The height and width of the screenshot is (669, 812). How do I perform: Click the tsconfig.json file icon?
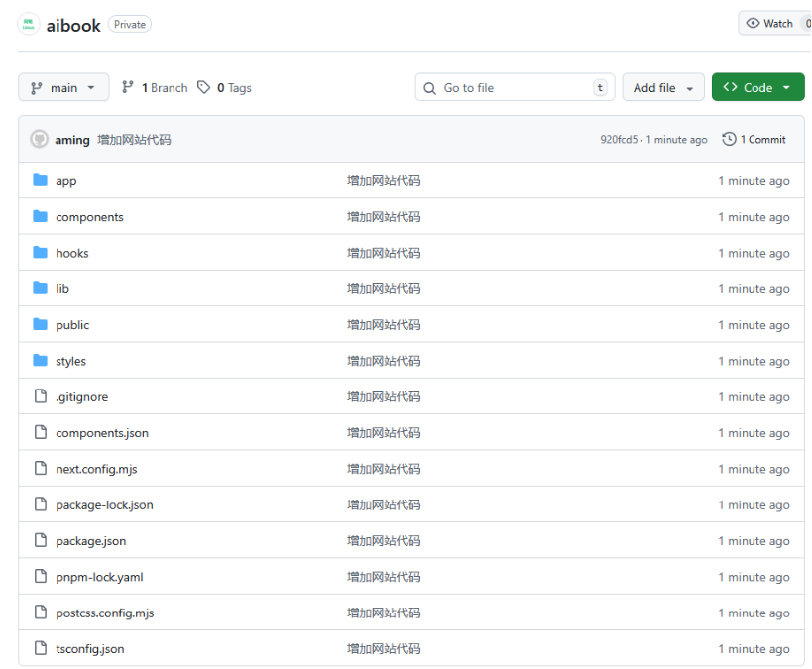tap(41, 648)
